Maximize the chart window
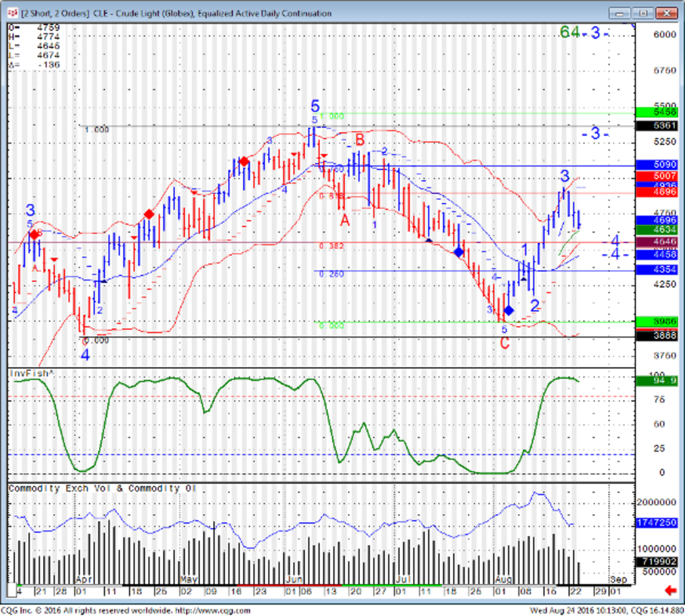The height and width of the screenshot is (616, 685). pos(643,13)
